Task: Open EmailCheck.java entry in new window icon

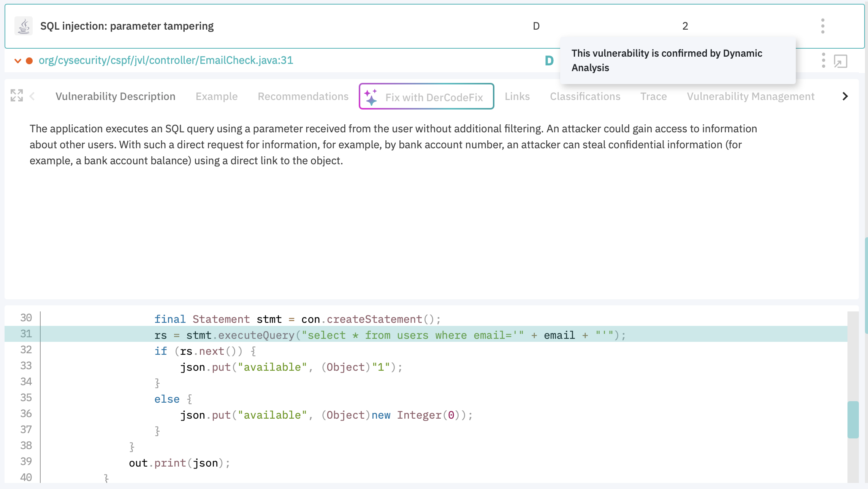Action: coord(841,61)
